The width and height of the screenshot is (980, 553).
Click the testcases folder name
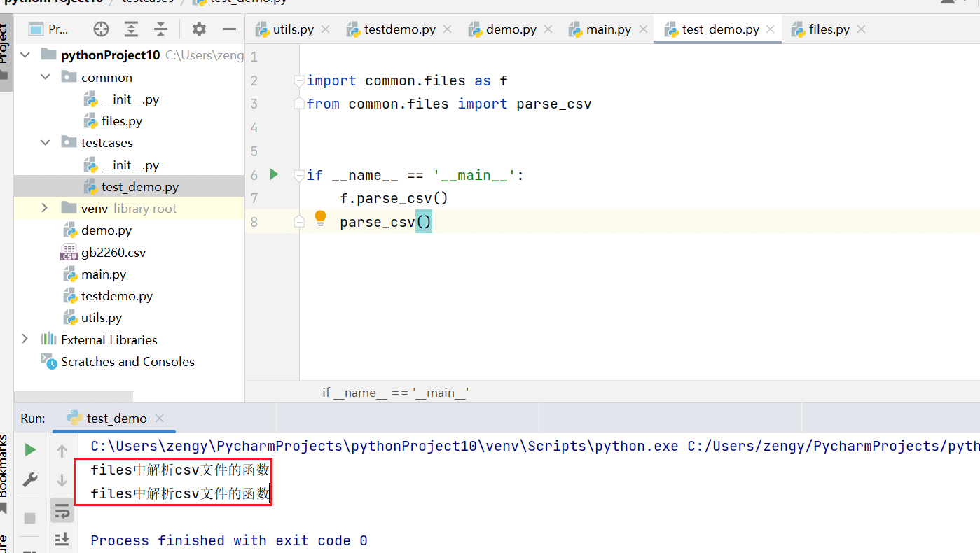[107, 143]
